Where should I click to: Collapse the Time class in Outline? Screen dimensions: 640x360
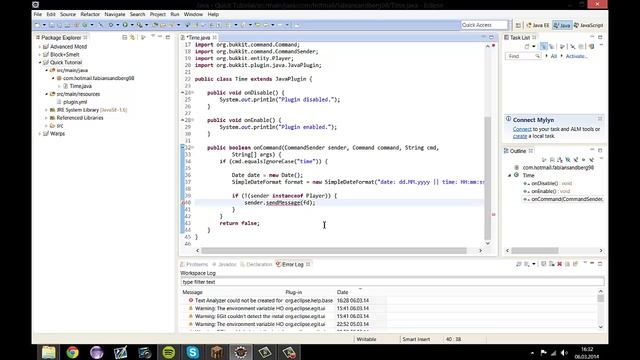(509, 176)
